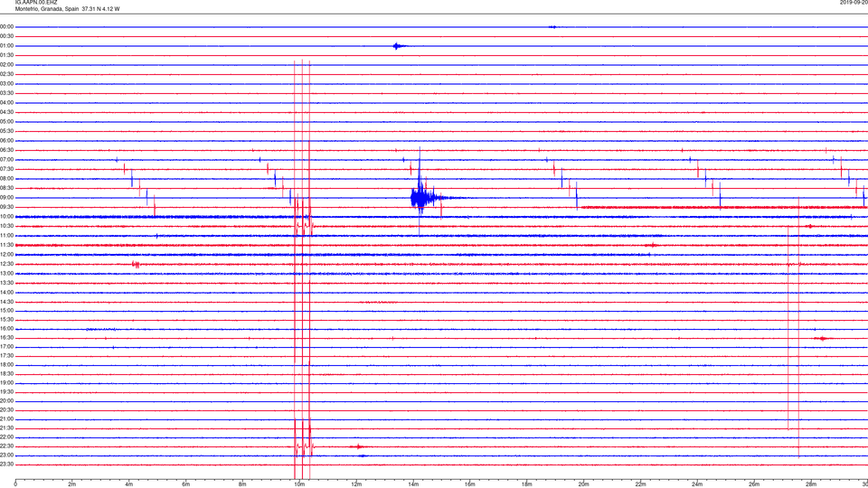The width and height of the screenshot is (868, 488).
Task: Click the 07:00 time label
Action: (x=7, y=159)
